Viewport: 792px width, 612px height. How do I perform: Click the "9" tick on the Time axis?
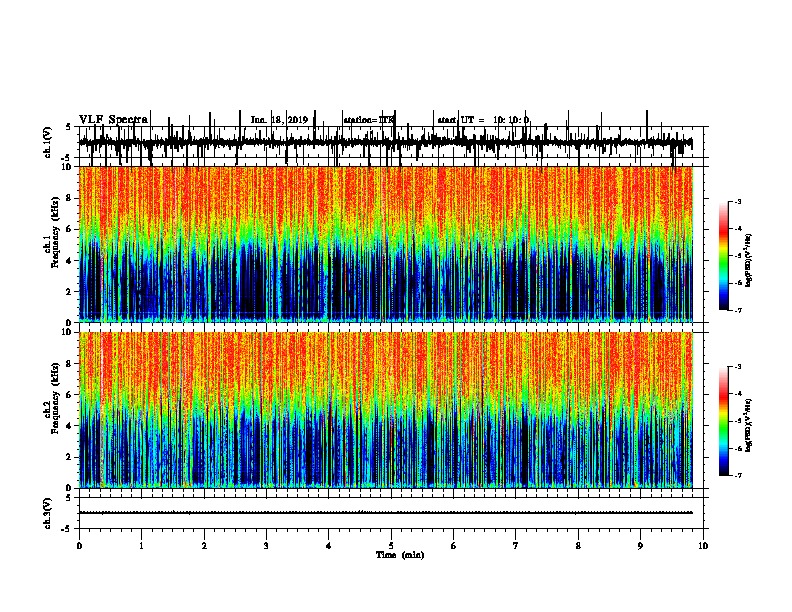coord(640,546)
